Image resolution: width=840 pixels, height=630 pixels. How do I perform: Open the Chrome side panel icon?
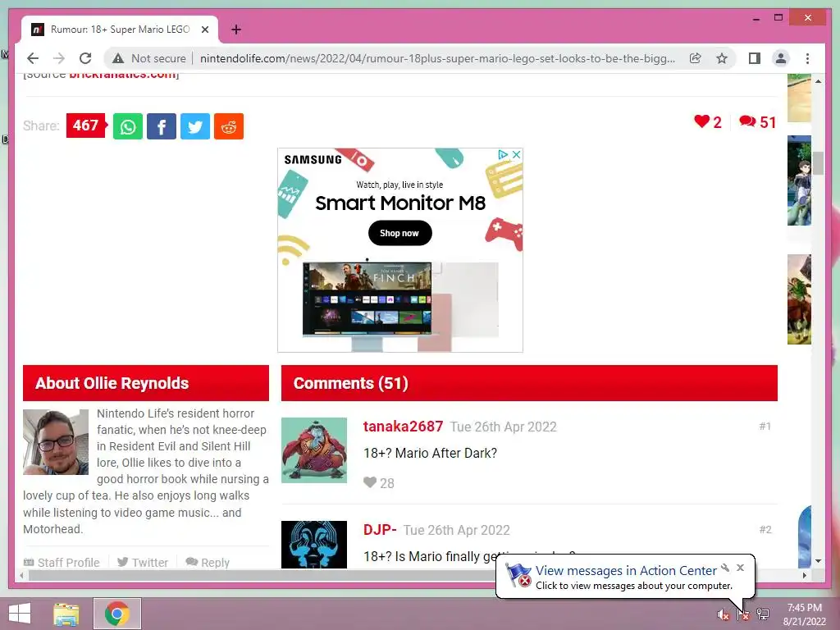pos(755,58)
